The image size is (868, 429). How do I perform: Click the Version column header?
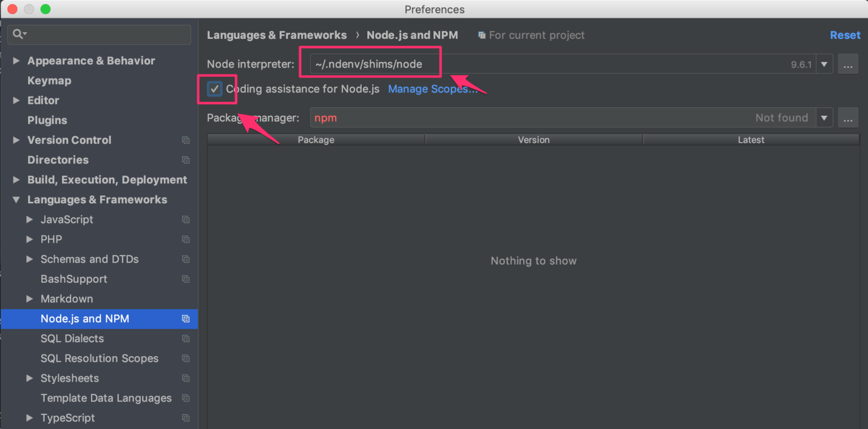pos(533,140)
